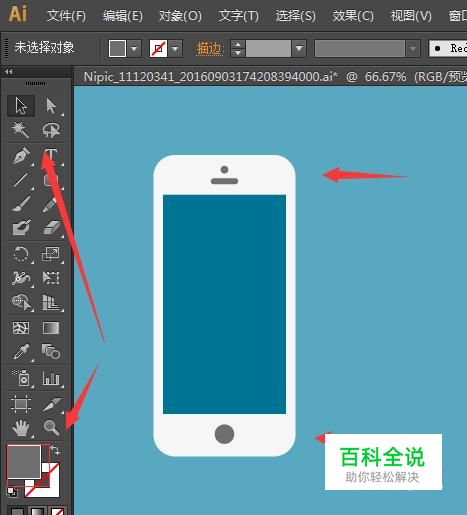Select the Magic Wand tool
The height and width of the screenshot is (515, 467).
(21, 130)
